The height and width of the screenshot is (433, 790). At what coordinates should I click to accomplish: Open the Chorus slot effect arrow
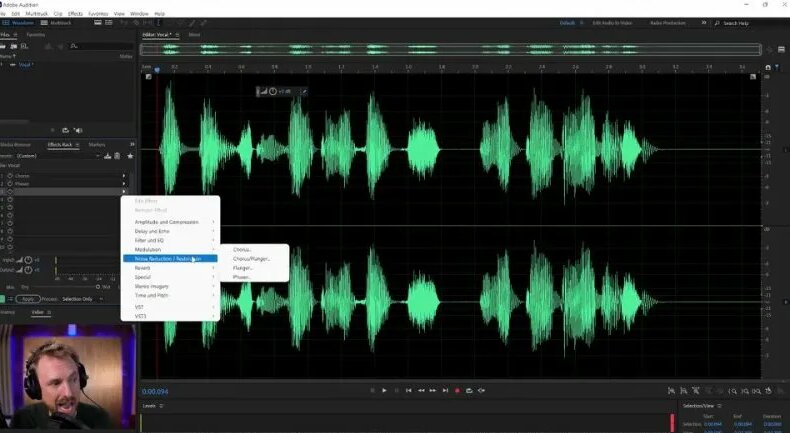click(x=123, y=176)
